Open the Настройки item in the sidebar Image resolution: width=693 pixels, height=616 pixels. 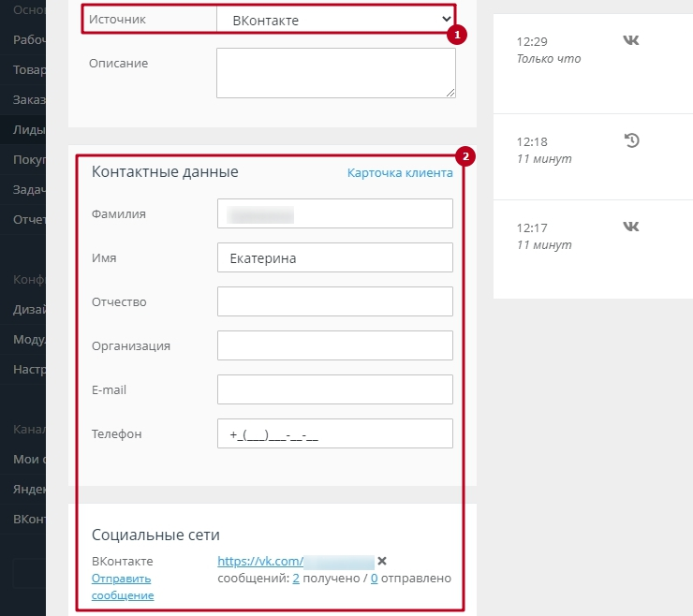23,369
